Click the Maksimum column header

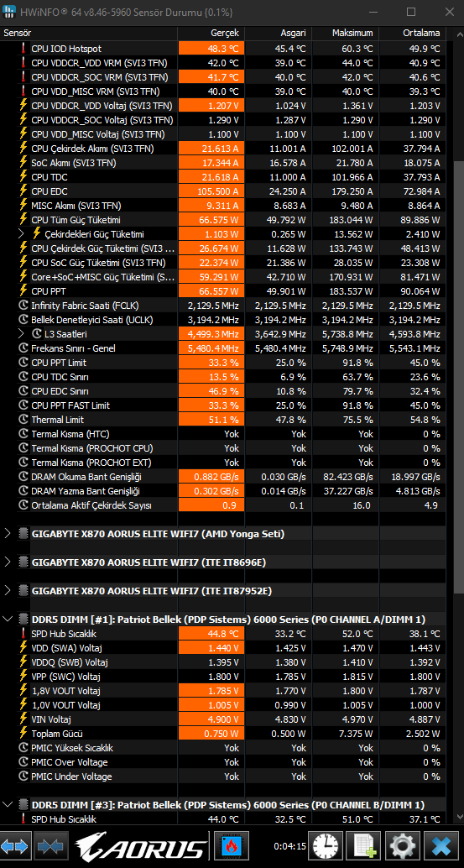pos(345,34)
